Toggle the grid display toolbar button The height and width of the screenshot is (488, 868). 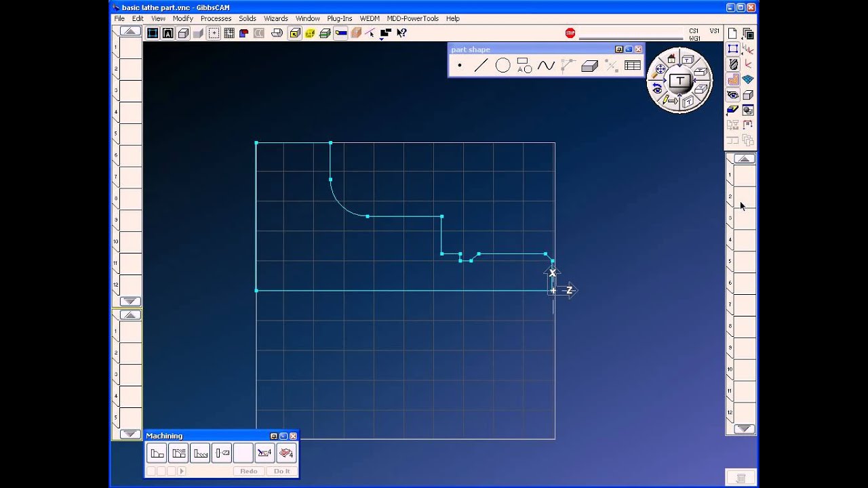(229, 33)
